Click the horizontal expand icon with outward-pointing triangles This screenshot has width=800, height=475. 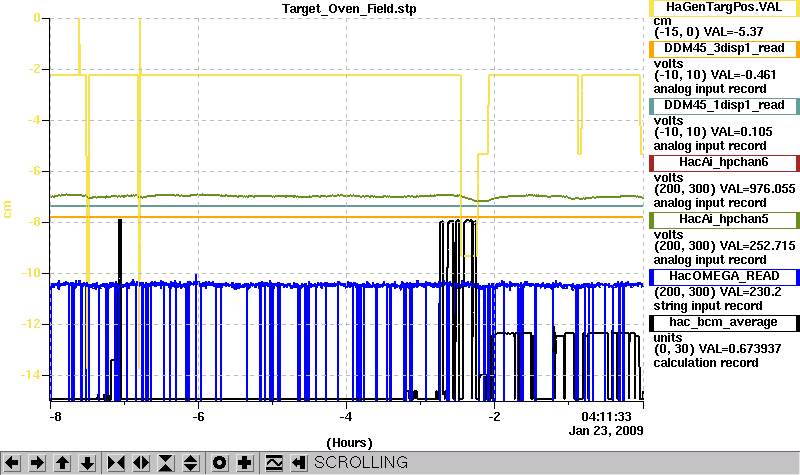pyautogui.click(x=141, y=463)
